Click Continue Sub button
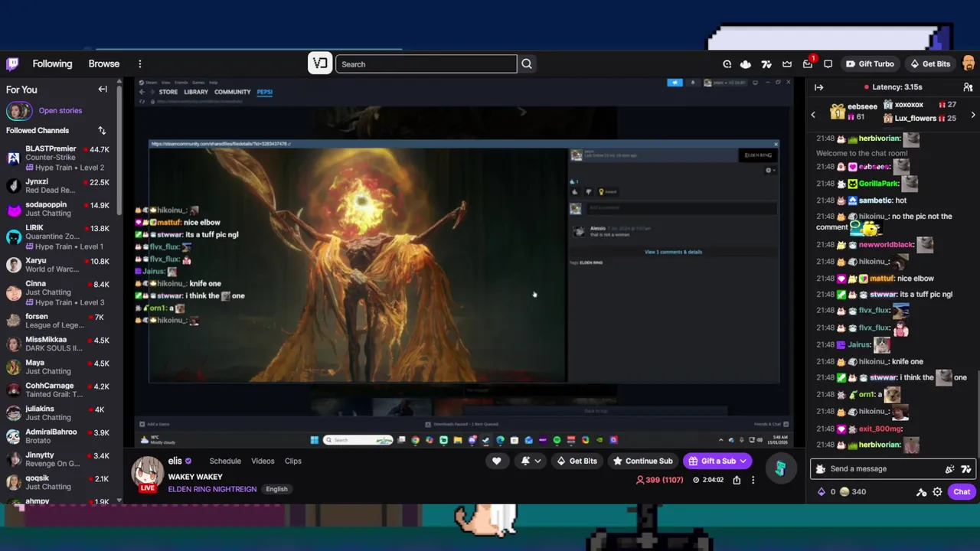Image resolution: width=980 pixels, height=551 pixels. [x=642, y=461]
